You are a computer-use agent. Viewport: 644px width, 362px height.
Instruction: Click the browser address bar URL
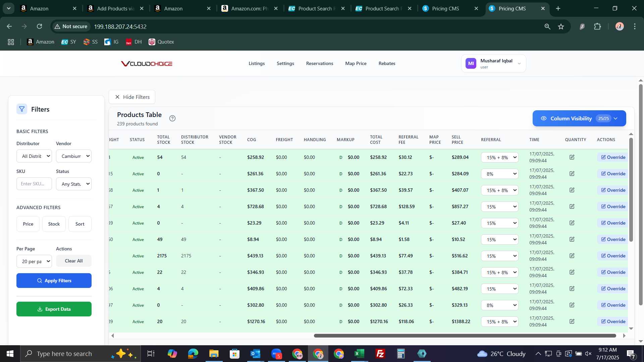pos(120,26)
